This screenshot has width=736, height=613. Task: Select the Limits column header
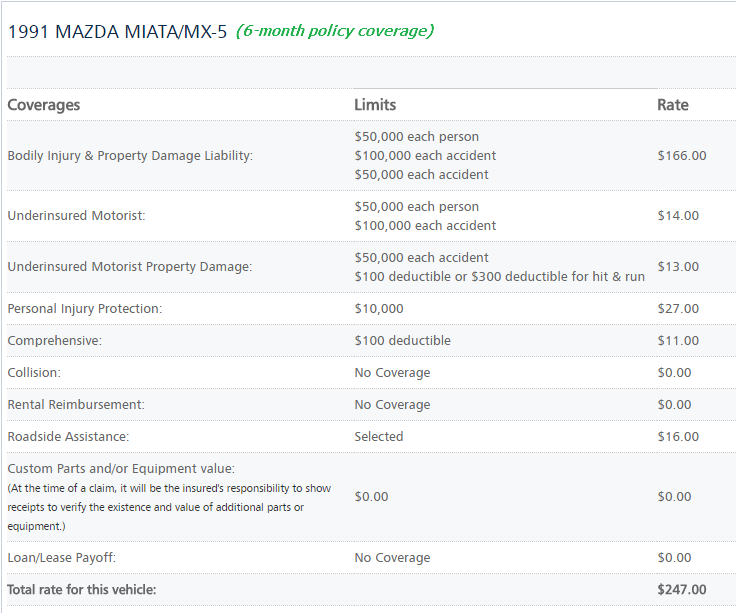pyautogui.click(x=375, y=105)
